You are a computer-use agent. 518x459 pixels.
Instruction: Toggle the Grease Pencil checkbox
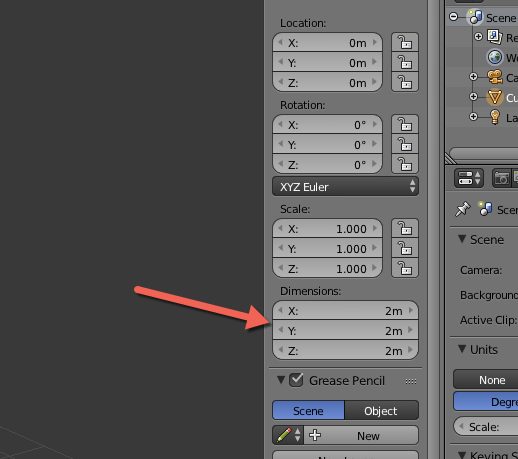(x=296, y=380)
